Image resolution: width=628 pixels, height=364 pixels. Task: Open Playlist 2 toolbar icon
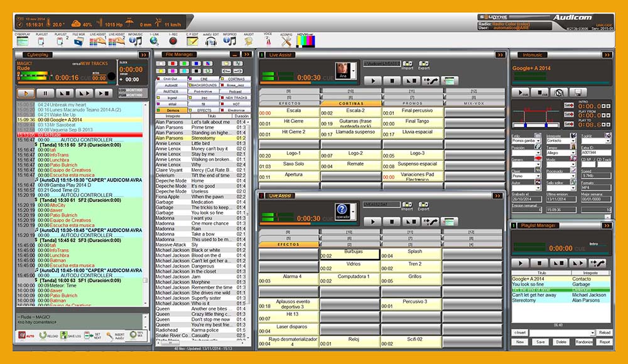pyautogui.click(x=60, y=41)
